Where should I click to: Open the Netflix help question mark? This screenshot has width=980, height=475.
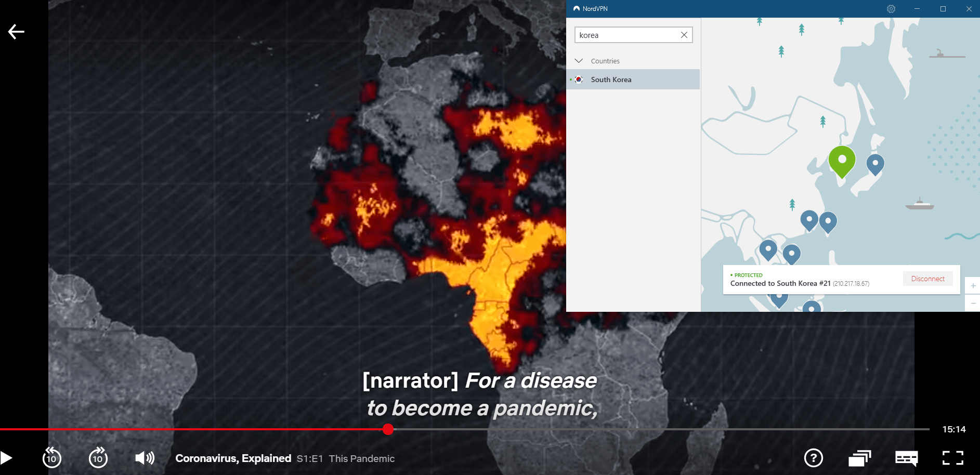[x=814, y=458]
